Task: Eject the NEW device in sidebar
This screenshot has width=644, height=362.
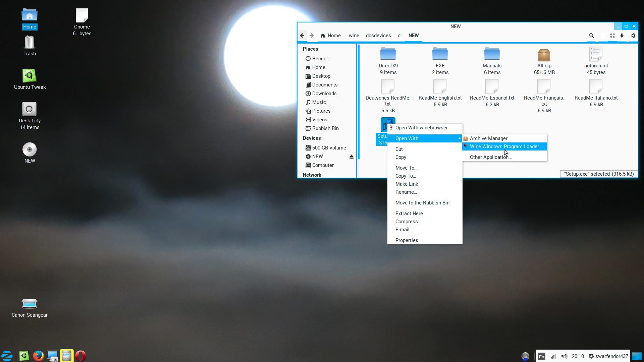Action: 351,157
